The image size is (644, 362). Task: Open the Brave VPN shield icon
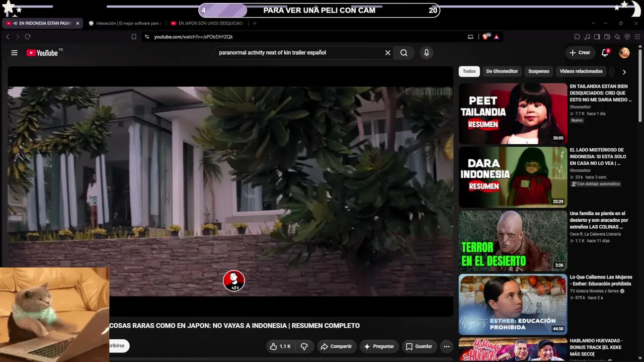coord(627,37)
